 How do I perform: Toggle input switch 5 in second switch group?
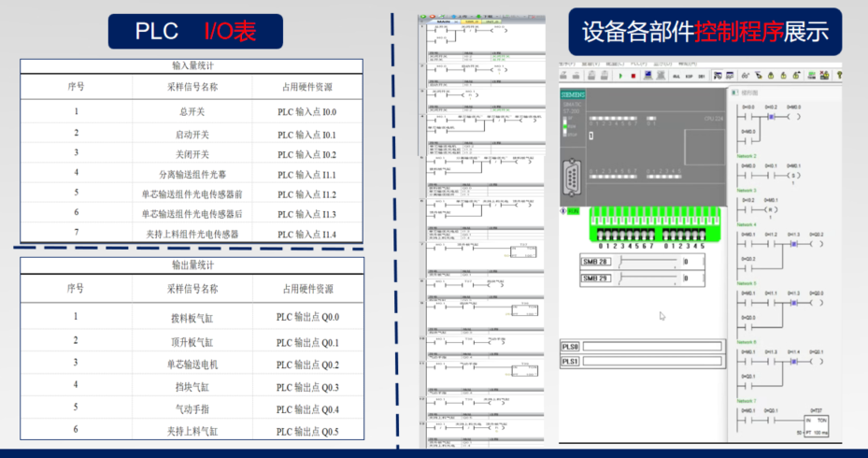tap(704, 232)
